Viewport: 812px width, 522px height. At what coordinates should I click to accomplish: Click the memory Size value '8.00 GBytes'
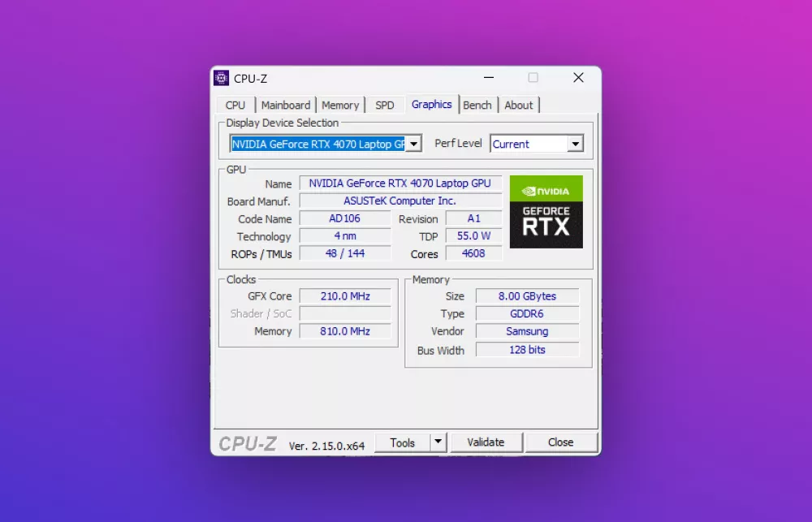pos(527,296)
